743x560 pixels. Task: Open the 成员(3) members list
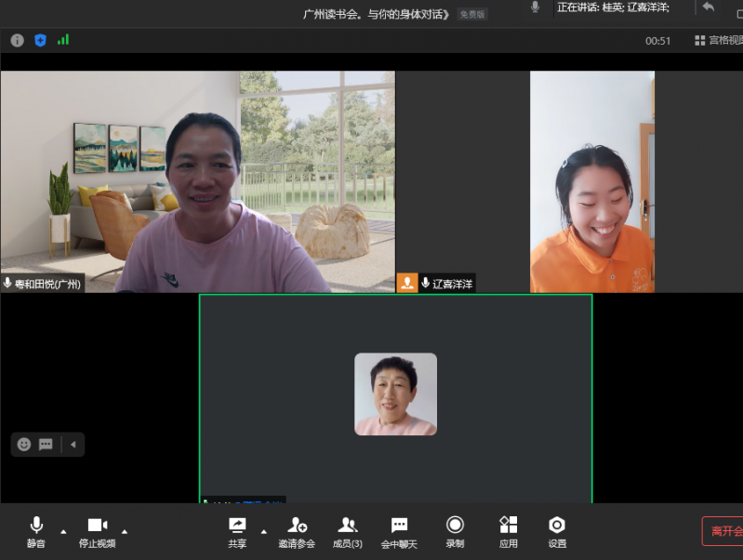(348, 531)
